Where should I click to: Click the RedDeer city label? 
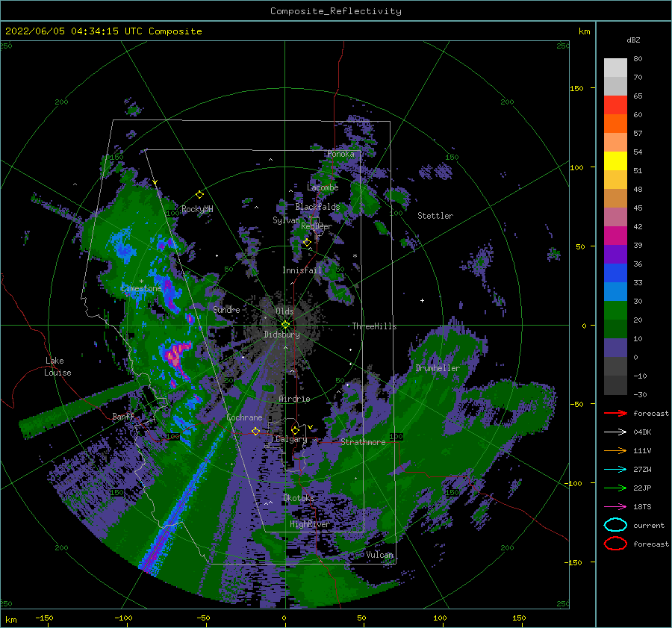tap(317, 226)
